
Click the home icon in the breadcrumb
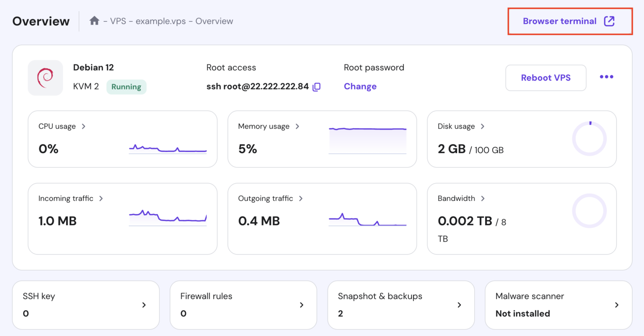[94, 21]
